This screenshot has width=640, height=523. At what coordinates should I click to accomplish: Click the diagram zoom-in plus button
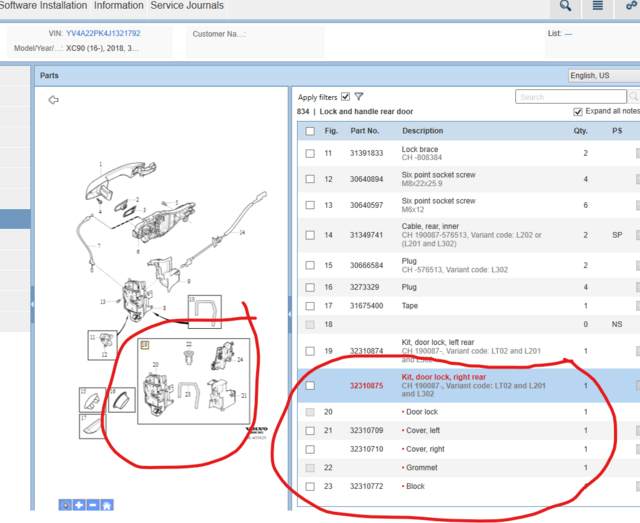(79, 506)
